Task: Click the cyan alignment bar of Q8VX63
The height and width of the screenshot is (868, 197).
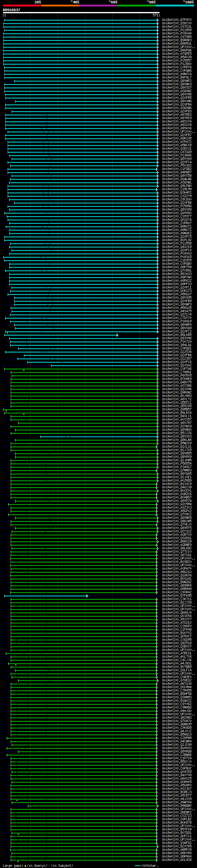Action: click(x=99, y=437)
